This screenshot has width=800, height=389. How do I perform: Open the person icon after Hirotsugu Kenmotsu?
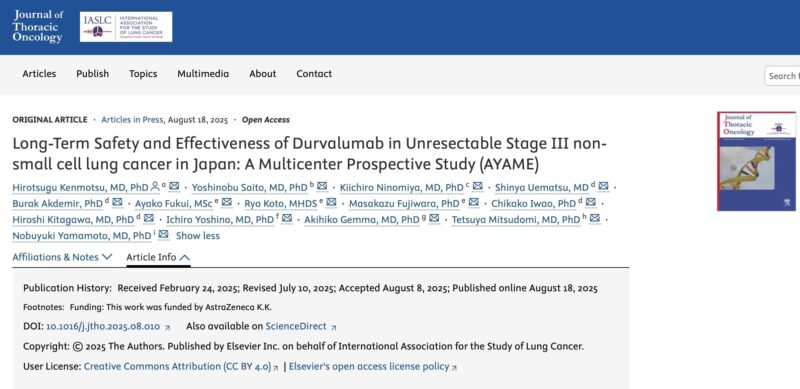(x=155, y=186)
